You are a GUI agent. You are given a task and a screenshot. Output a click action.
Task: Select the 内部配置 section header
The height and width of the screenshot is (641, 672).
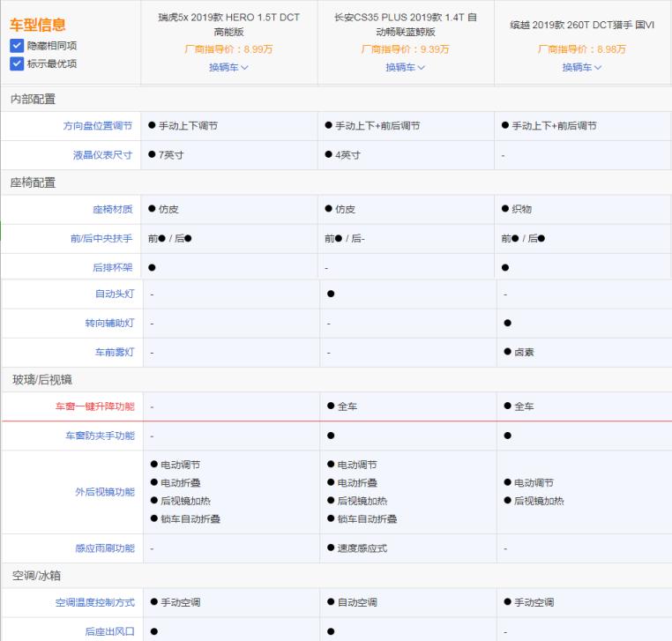click(33, 99)
